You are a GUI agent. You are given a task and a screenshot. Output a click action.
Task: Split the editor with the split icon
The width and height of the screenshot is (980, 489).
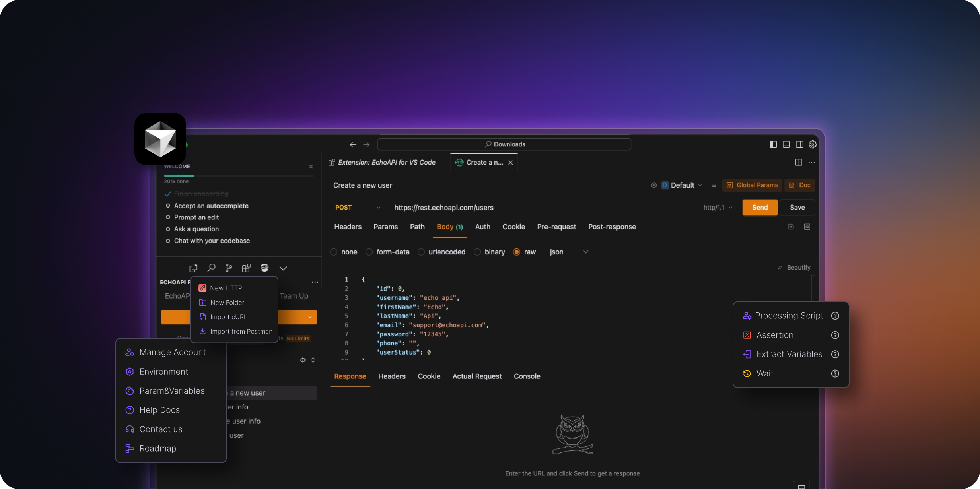pyautogui.click(x=799, y=162)
